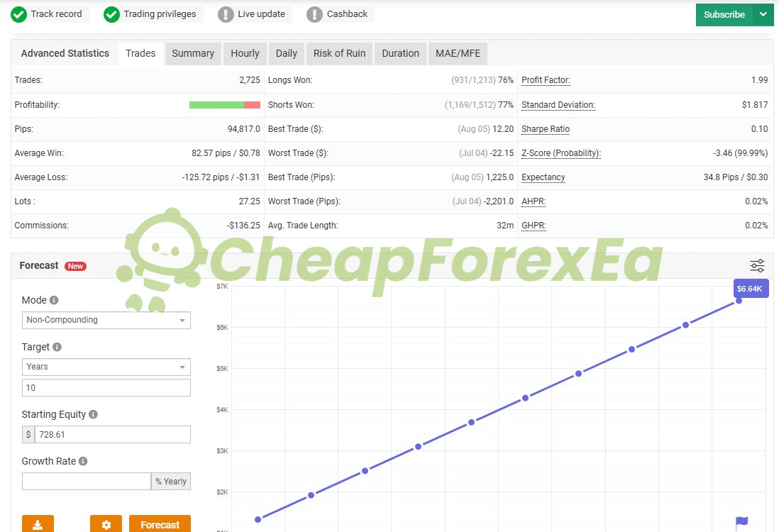This screenshot has height=532, width=779.
Task: Click the $6.64K chart data label
Action: (751, 289)
